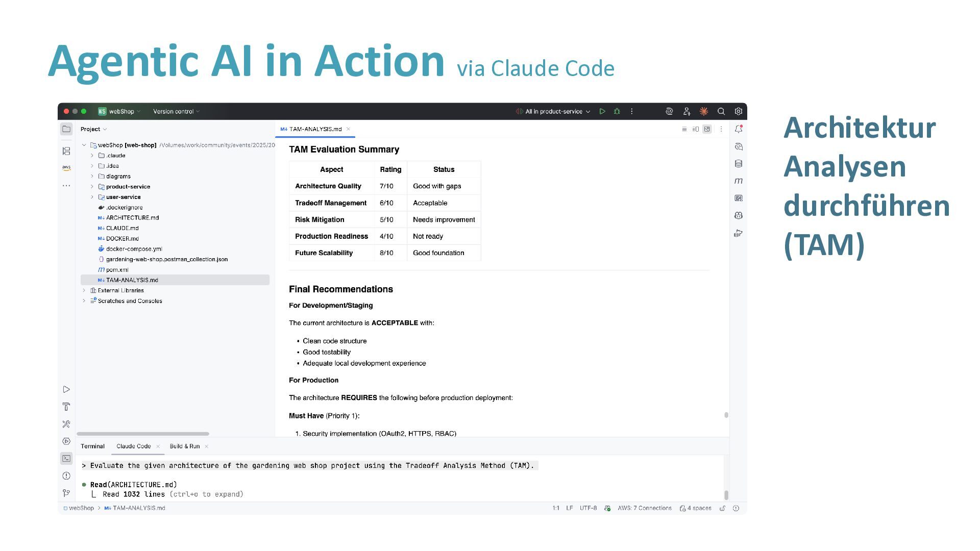Image resolution: width=980 pixels, height=551 pixels.
Task: Open the Claude Code starburst icon
Action: coord(703,111)
